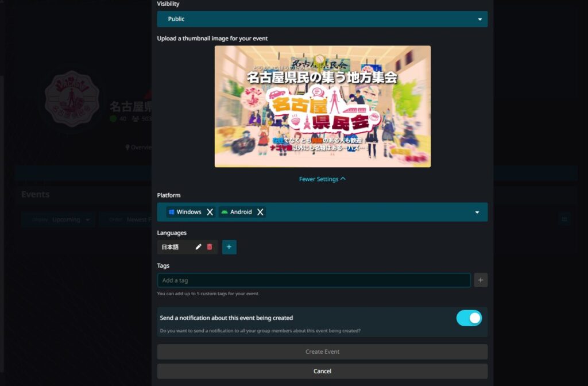Click the Create Event button

click(322, 352)
